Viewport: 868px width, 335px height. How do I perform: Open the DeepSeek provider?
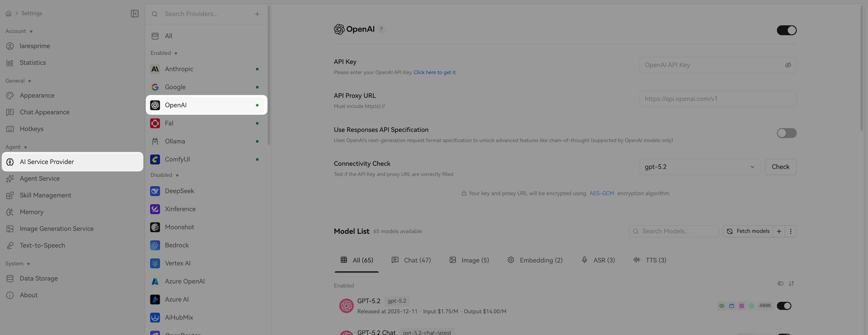(x=207, y=191)
